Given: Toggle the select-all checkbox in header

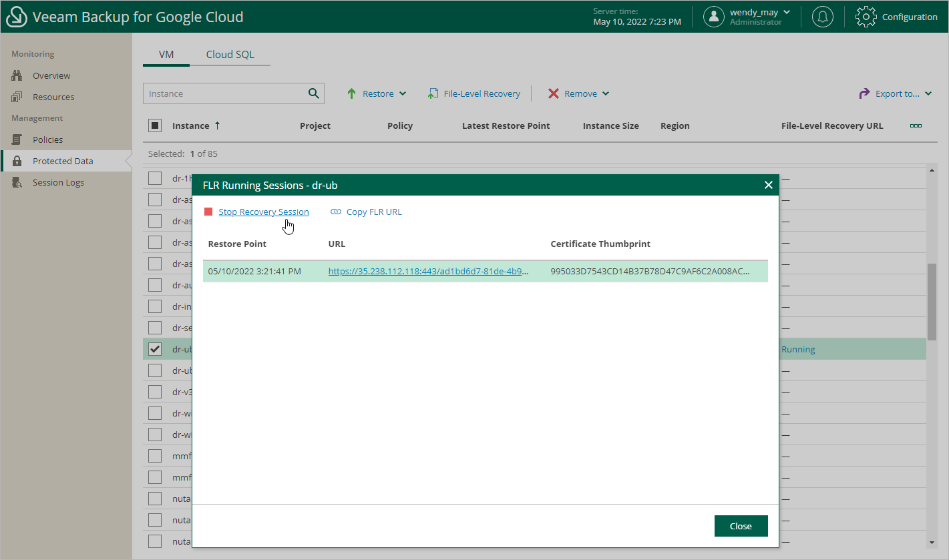Looking at the screenshot, I should (155, 125).
